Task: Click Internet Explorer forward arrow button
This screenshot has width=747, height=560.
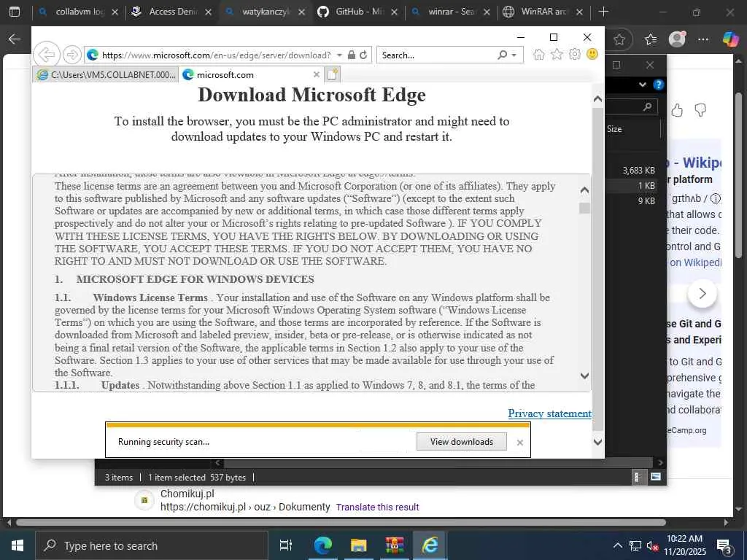Action: 72,55
